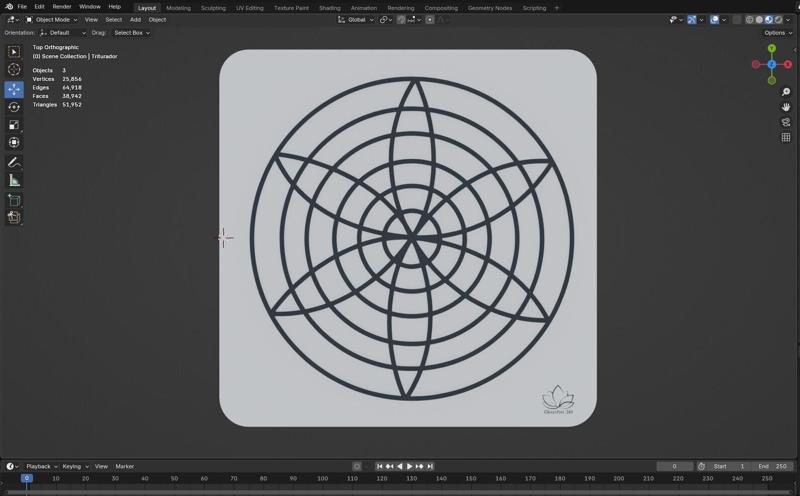Toggle X-ray mode

(x=737, y=20)
